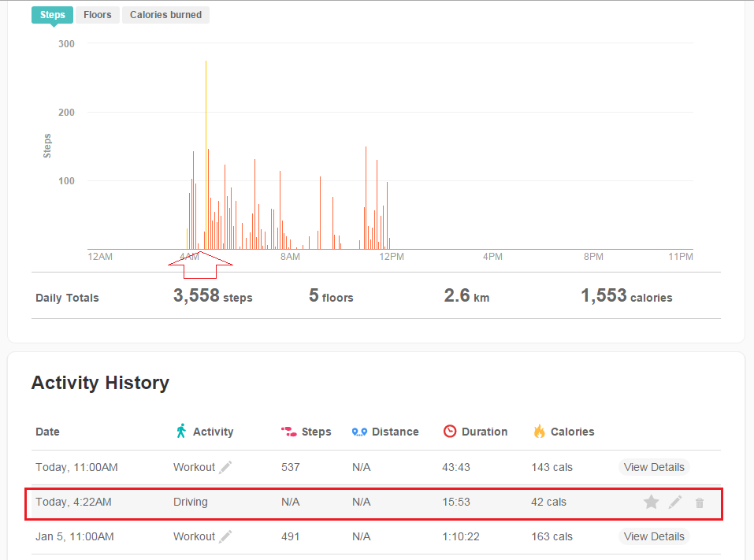Viewport: 754px width, 560px height.
Task: Click the green walker Activity column icon
Action: [181, 431]
